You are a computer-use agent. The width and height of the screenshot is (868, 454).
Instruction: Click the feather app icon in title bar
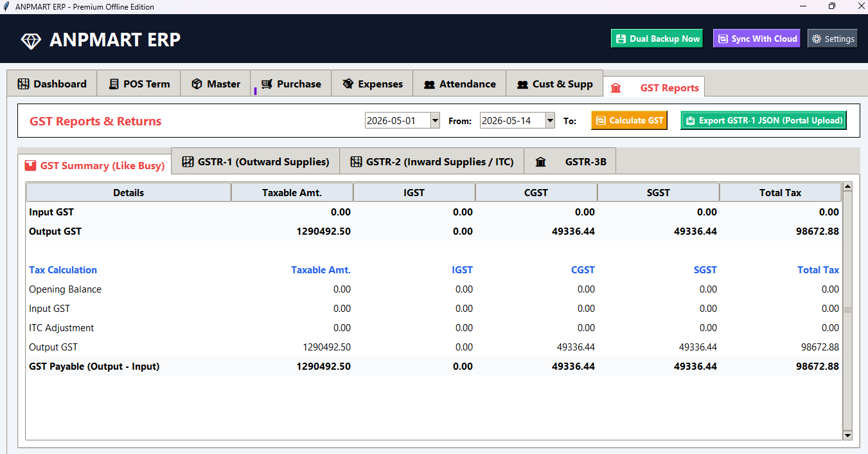[7, 6]
